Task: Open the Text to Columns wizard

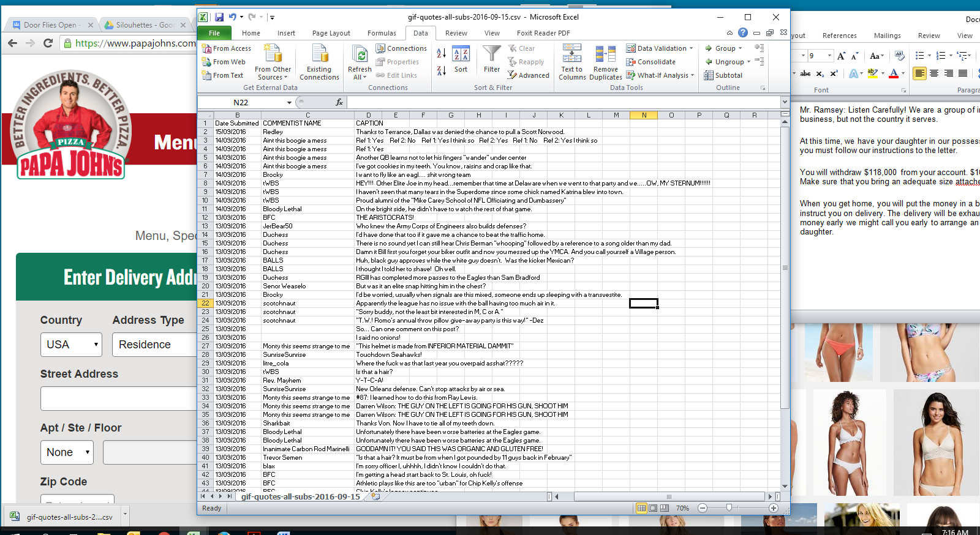Action: (x=571, y=62)
